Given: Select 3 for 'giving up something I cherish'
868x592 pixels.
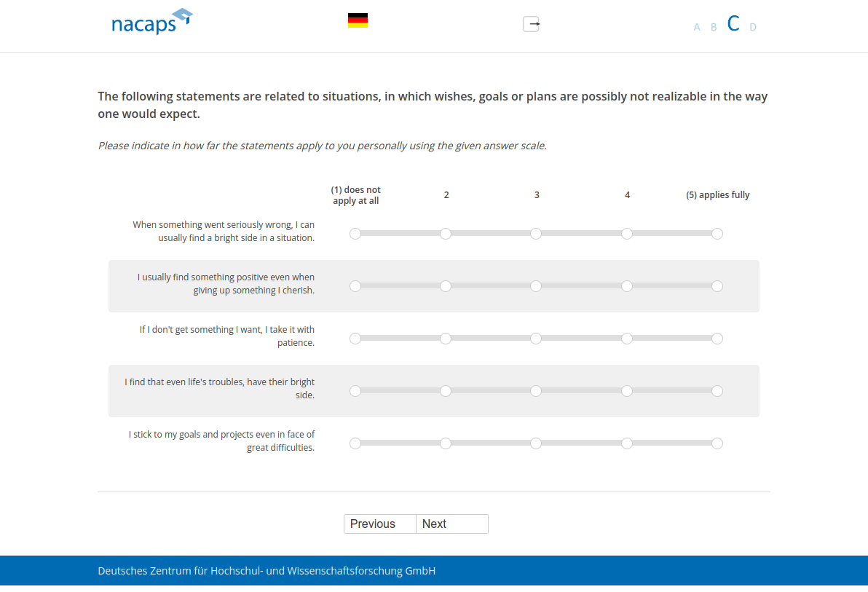Looking at the screenshot, I should coord(536,286).
